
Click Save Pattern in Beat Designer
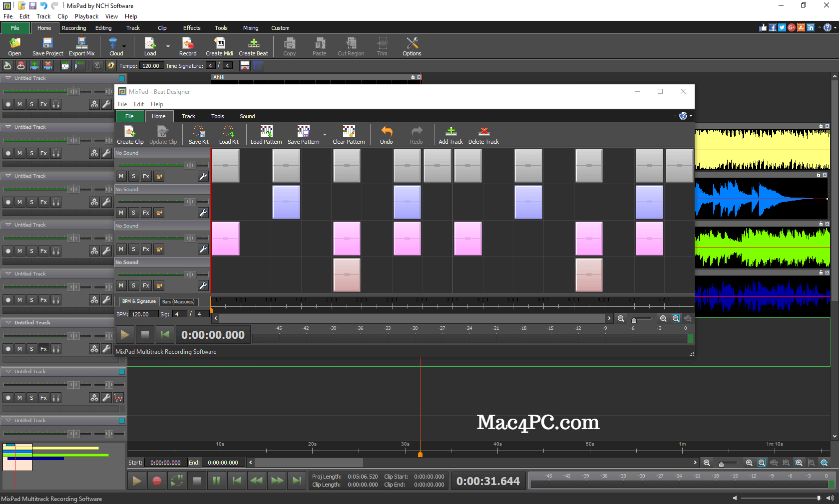[304, 135]
